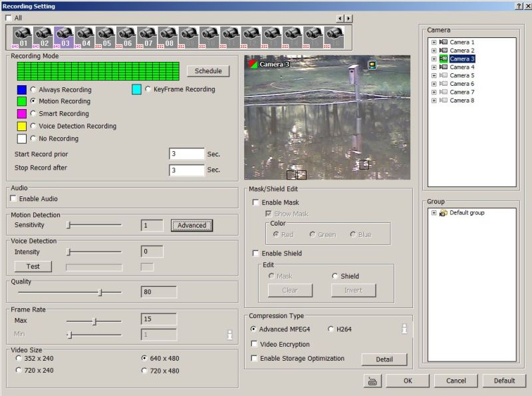The image size is (532, 396).
Task: Open Advanced motion detection settings
Action: 192,226
